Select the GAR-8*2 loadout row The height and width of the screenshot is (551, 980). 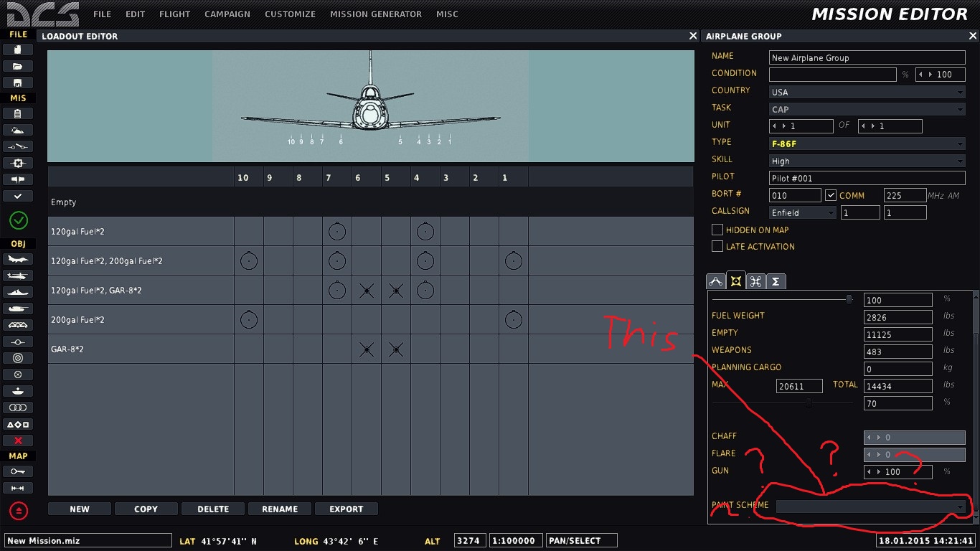(370, 349)
